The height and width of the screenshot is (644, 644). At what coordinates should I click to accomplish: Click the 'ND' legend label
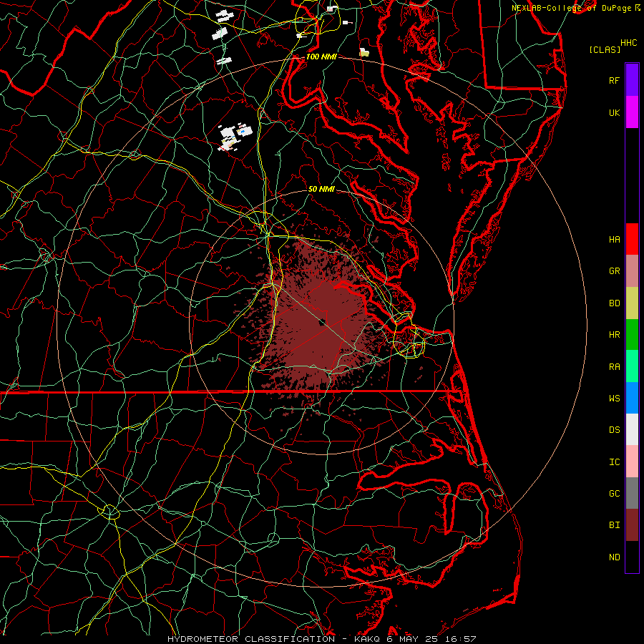[614, 557]
